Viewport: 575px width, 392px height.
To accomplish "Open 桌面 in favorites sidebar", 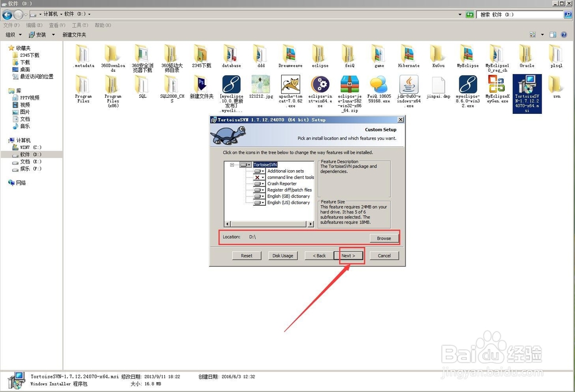I will (21, 70).
